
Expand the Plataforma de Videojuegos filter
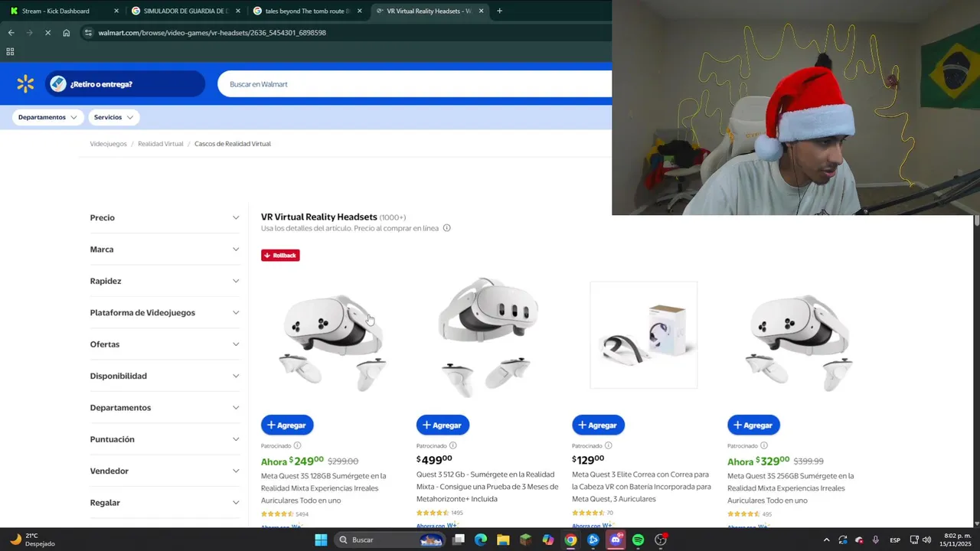(165, 312)
